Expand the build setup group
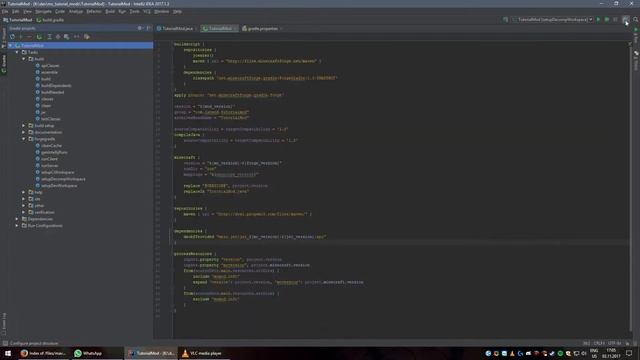Image resolution: width=640 pixels, height=360 pixels. 24,126
